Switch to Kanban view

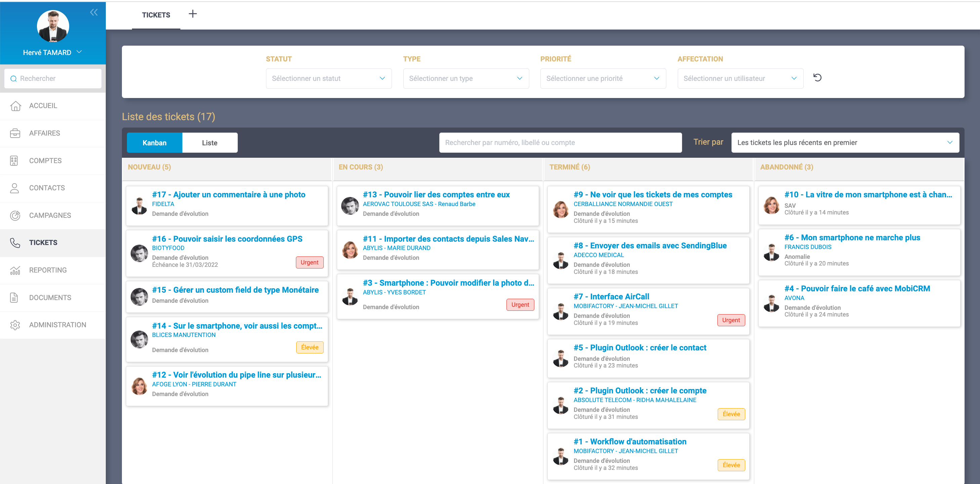click(x=154, y=143)
